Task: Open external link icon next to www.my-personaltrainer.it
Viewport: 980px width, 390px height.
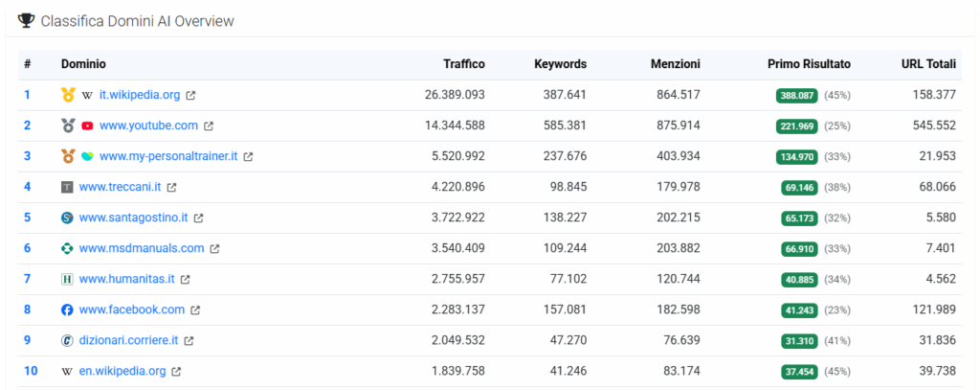Action: [x=248, y=156]
